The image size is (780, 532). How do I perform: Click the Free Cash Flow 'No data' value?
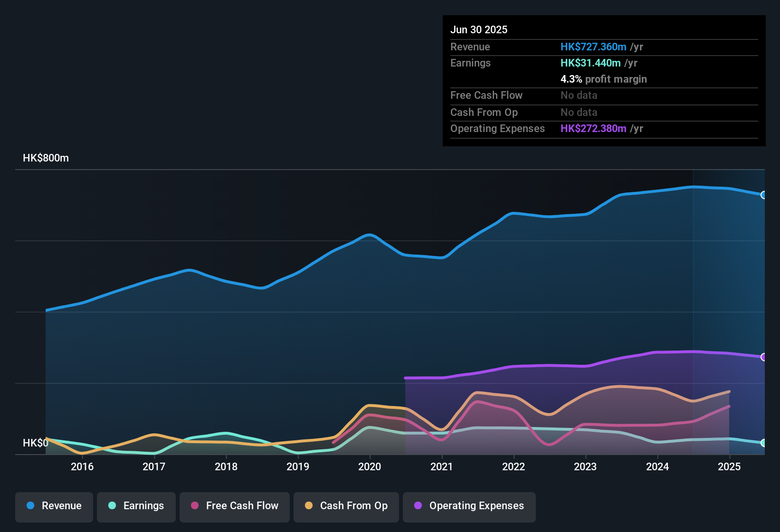tap(579, 95)
